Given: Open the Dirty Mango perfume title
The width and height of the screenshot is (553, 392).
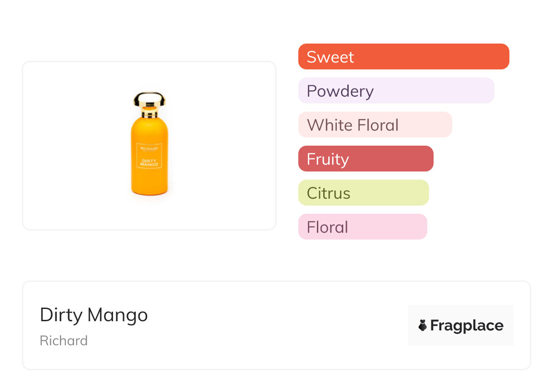Looking at the screenshot, I should tap(94, 315).
